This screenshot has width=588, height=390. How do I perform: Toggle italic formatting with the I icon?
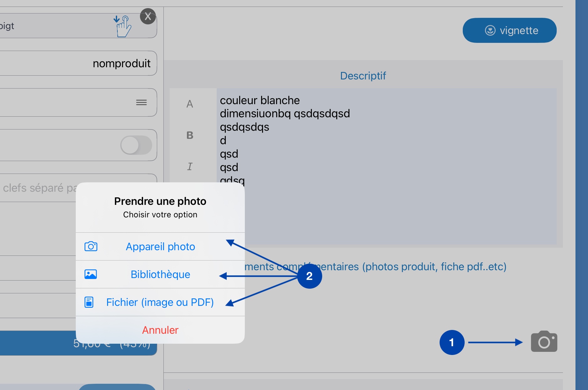(190, 166)
